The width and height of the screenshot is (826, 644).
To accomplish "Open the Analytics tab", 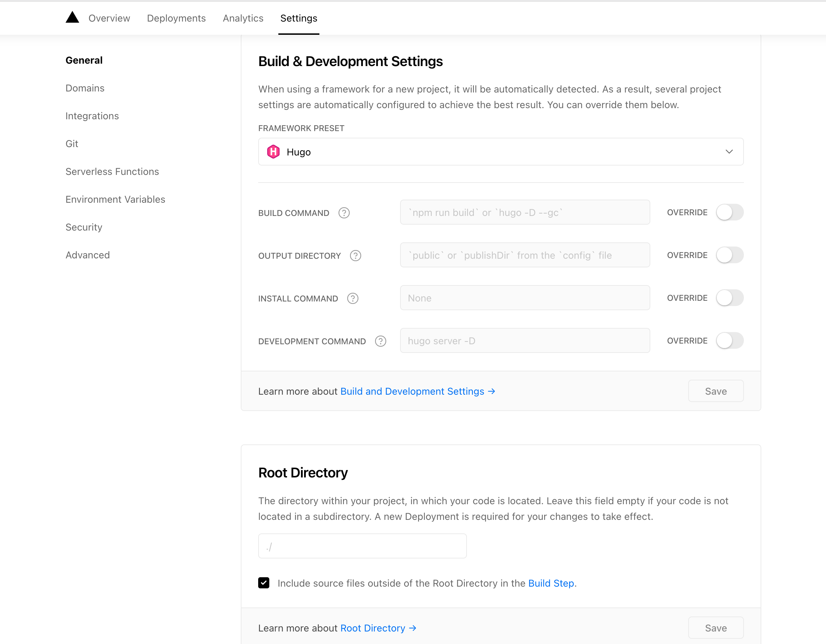I will 243,18.
